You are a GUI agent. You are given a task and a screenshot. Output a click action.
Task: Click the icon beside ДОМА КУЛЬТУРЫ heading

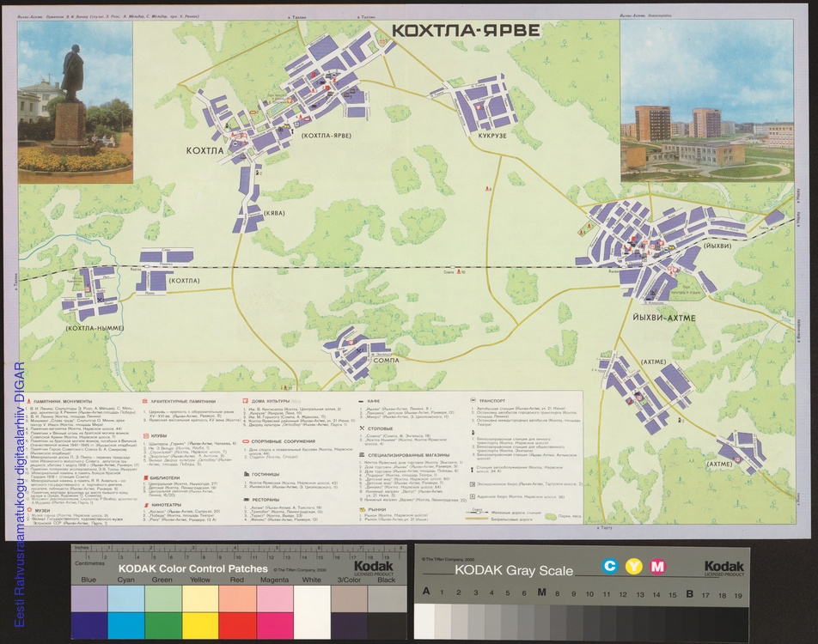coord(245,401)
